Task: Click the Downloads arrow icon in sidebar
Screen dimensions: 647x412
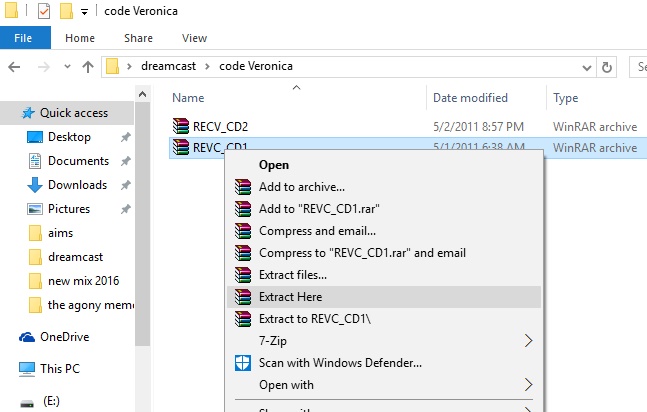Action: click(x=35, y=185)
